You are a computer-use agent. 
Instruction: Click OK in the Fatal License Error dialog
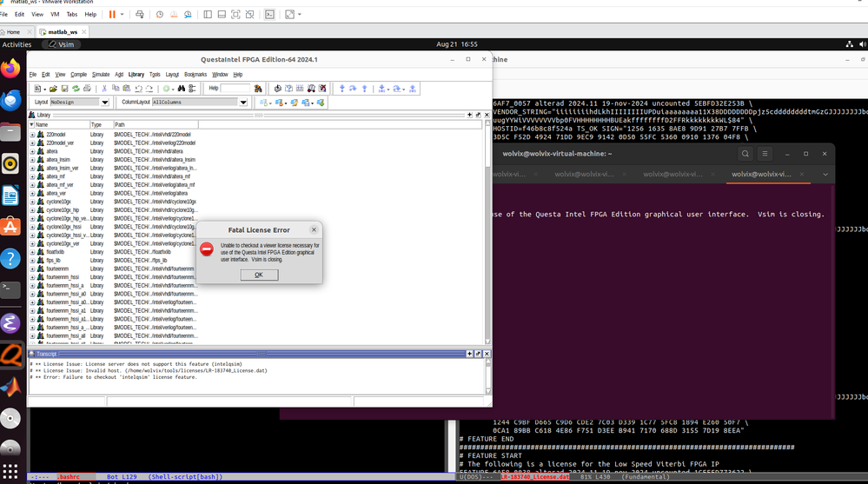[x=259, y=275]
